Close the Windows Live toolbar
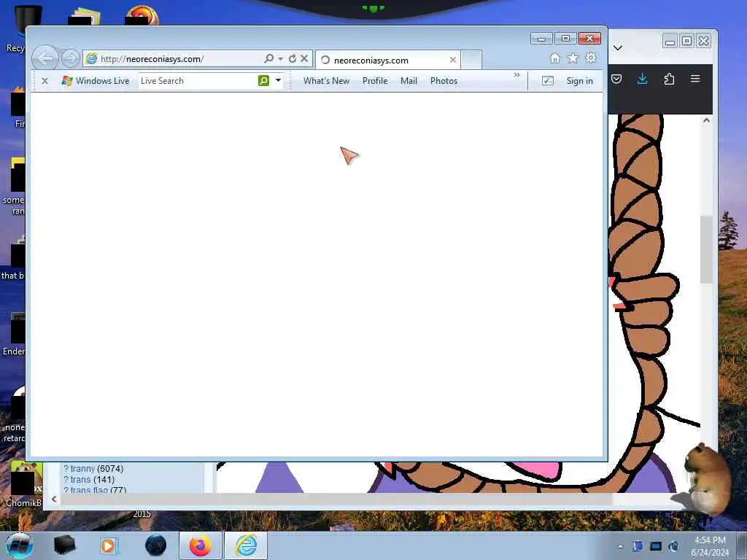This screenshot has width=747, height=560. 44,81
